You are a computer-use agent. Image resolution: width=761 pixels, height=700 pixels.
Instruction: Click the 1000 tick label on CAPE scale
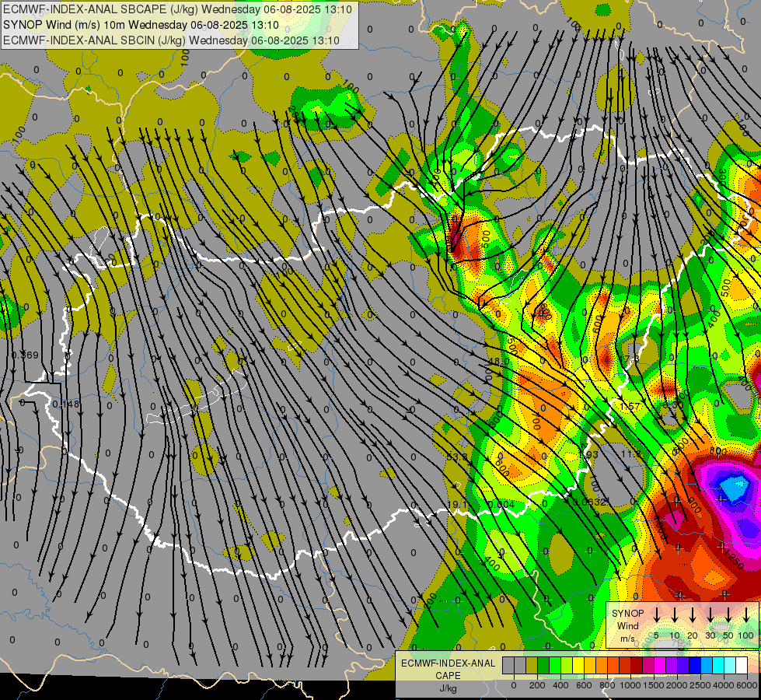(630, 685)
